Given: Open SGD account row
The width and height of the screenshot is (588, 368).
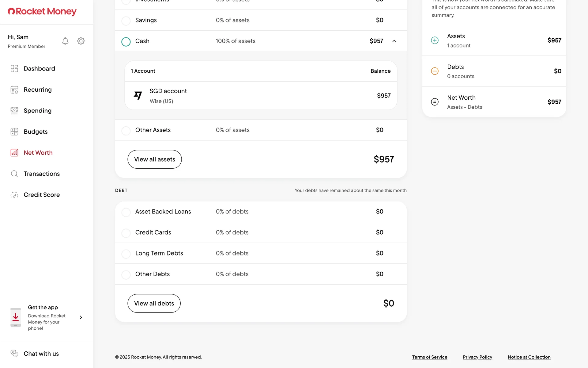Looking at the screenshot, I should pyautogui.click(x=260, y=96).
